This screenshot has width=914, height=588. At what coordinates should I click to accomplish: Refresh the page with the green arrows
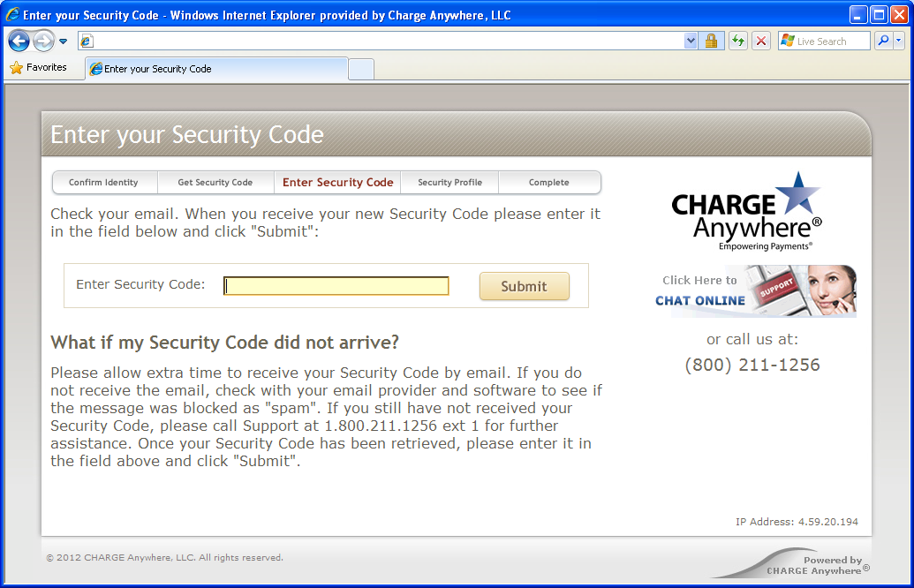[x=737, y=41]
